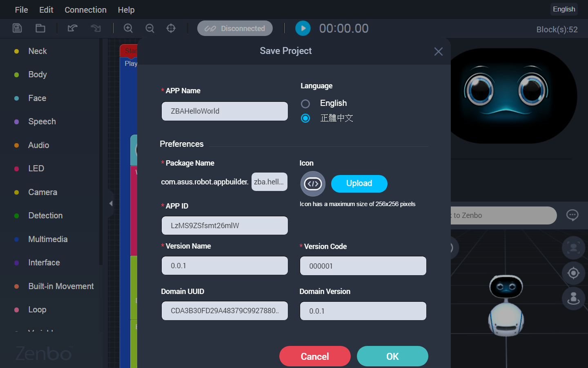The image size is (588, 368).
Task: Click the person avatar icon in 3D panel
Action: (x=573, y=298)
